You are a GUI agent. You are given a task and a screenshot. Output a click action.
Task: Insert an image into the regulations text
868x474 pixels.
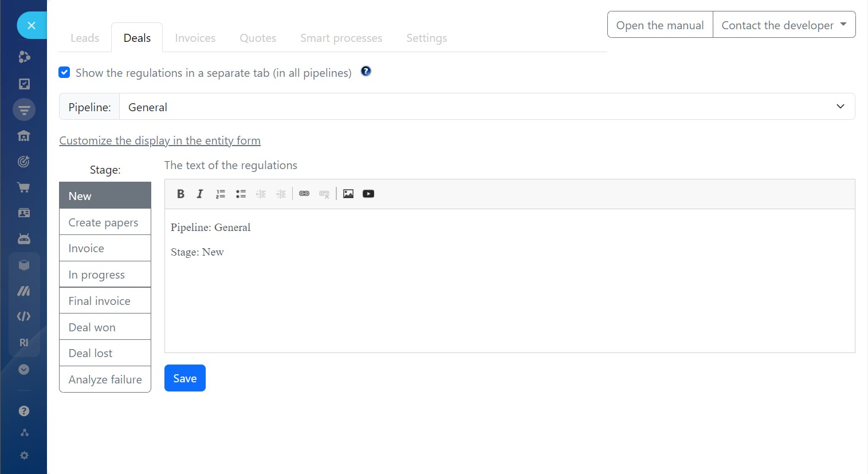tap(348, 194)
